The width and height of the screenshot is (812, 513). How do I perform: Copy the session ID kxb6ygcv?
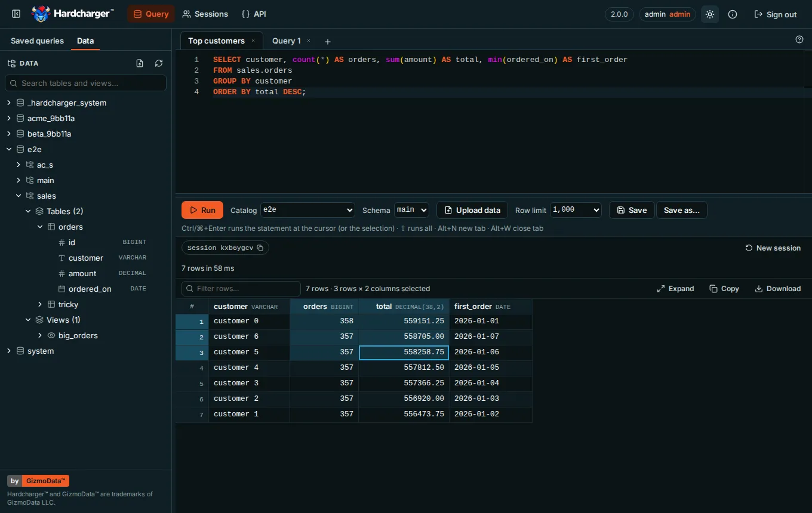click(x=260, y=248)
